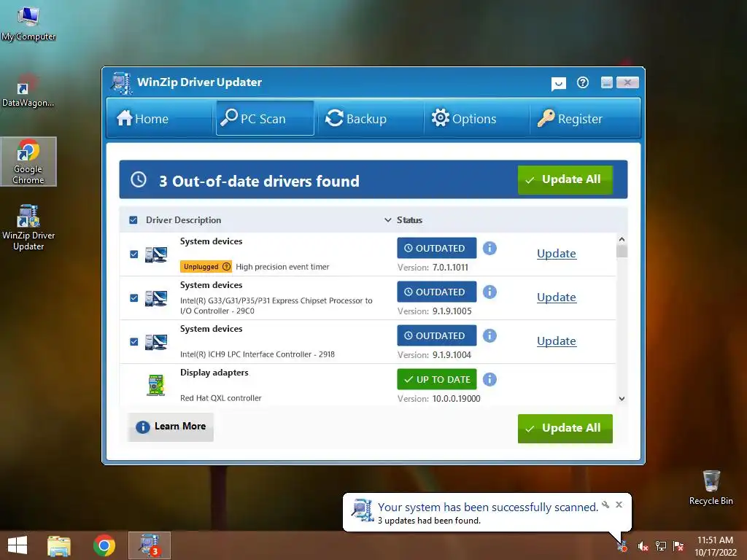Click 'Red Hat QXL controller' text

pos(220,398)
